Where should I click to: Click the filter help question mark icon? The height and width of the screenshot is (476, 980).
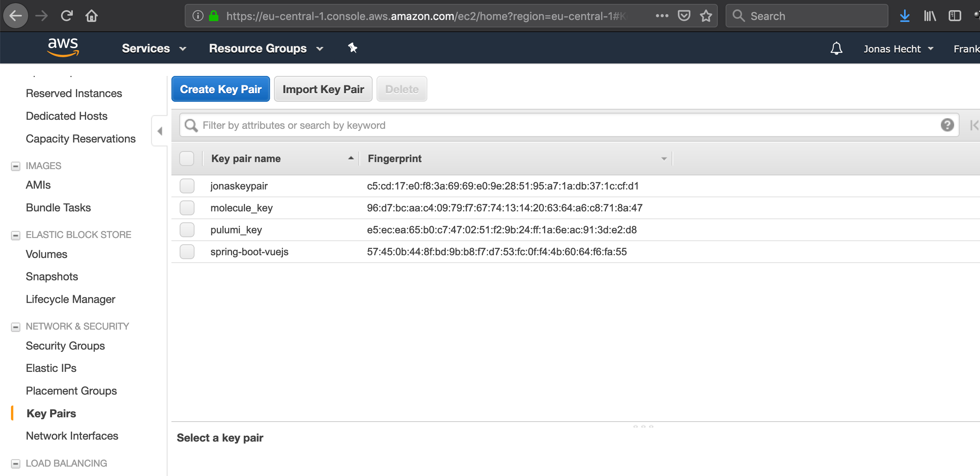point(947,125)
